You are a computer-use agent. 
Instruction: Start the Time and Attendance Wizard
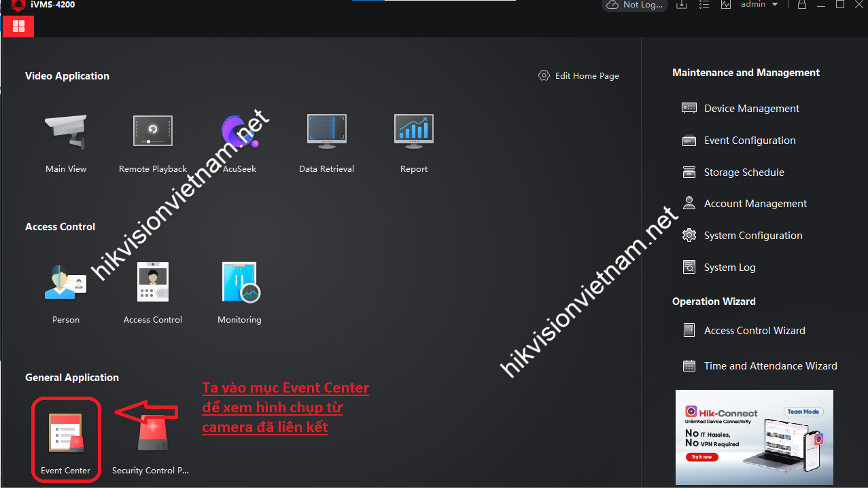[770, 366]
